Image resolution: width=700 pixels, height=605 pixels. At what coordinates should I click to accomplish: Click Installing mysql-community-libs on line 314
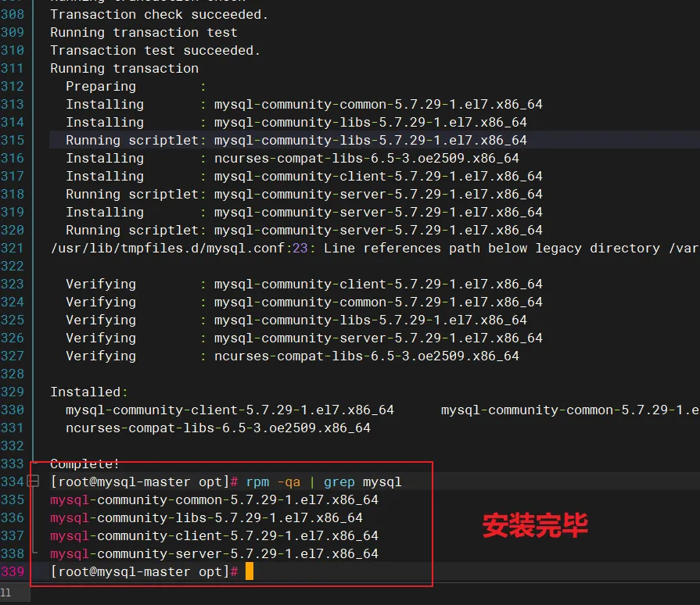[296, 122]
